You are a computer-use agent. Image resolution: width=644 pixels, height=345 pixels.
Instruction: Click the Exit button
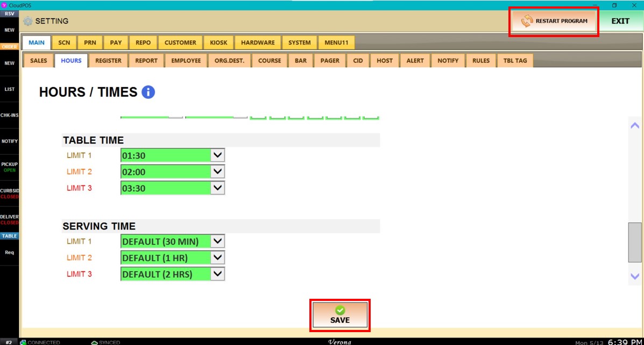(620, 21)
